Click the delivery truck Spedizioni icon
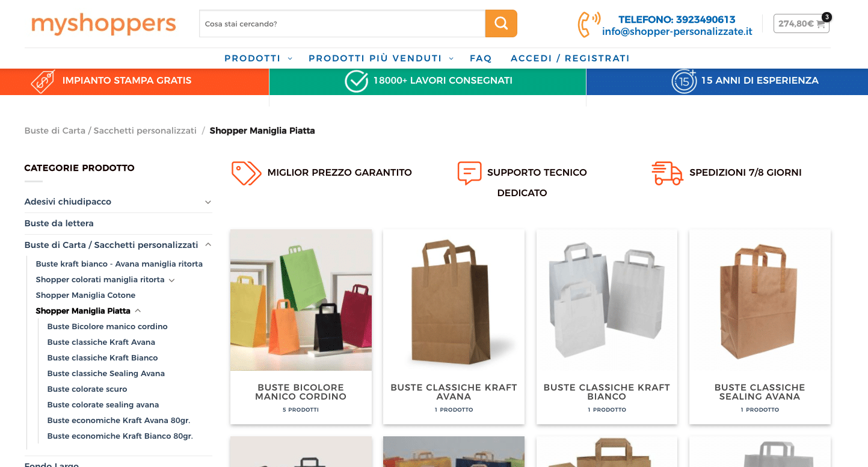868x467 pixels. pos(667,173)
